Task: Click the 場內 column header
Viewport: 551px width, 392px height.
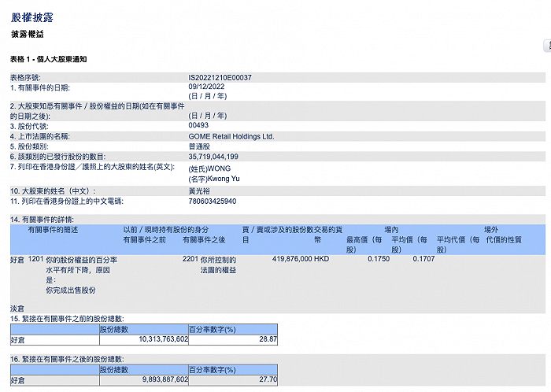Action: (391, 230)
